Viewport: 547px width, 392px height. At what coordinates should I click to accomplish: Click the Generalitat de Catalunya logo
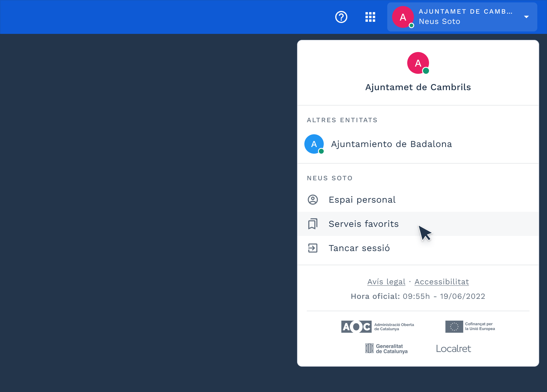coord(386,348)
